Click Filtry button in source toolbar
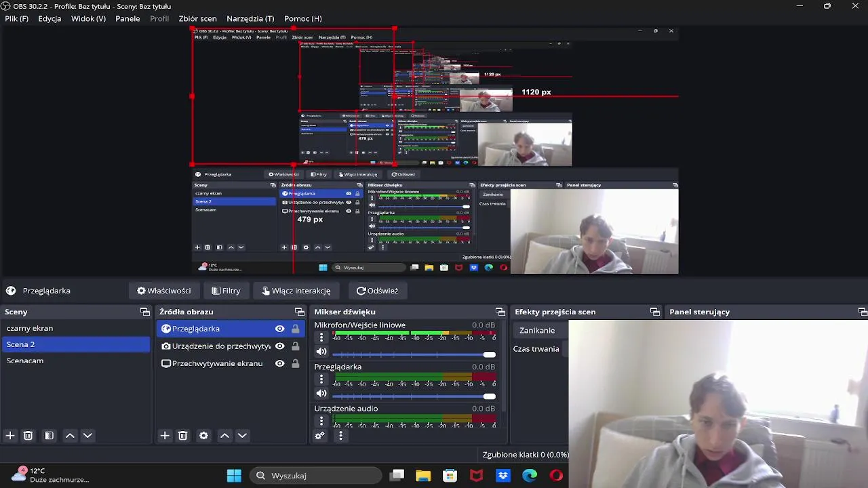 click(226, 291)
